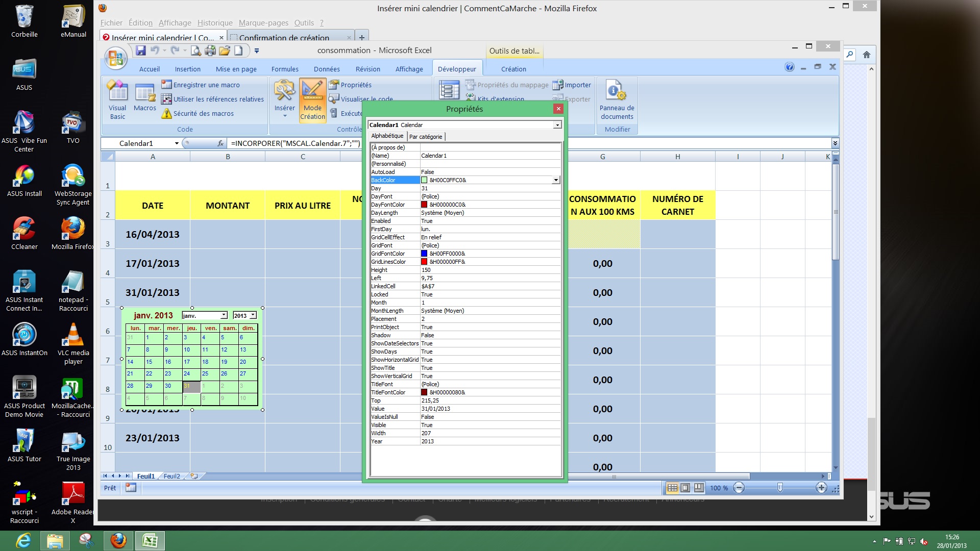Open the Name Box dropdown arrow
980x551 pixels.
(177, 143)
